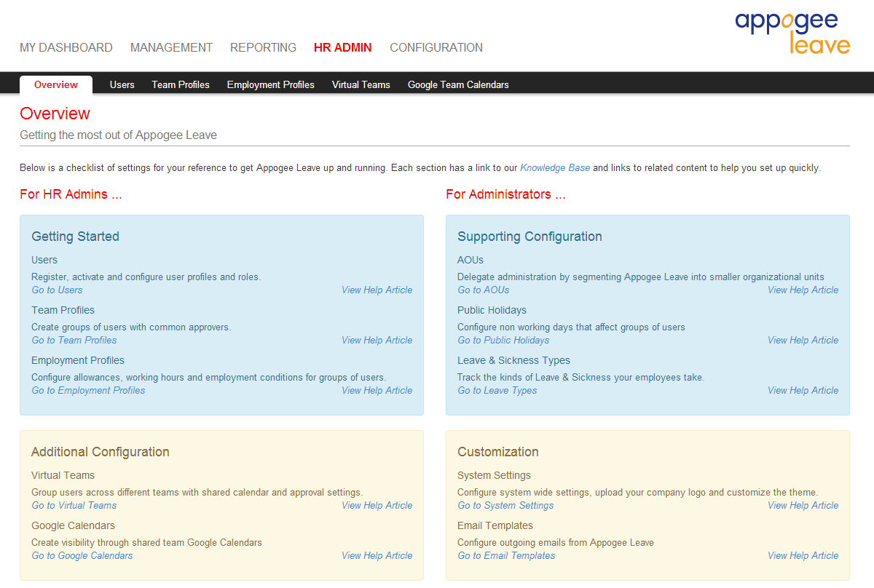Click the Go to AOUs link

click(483, 290)
